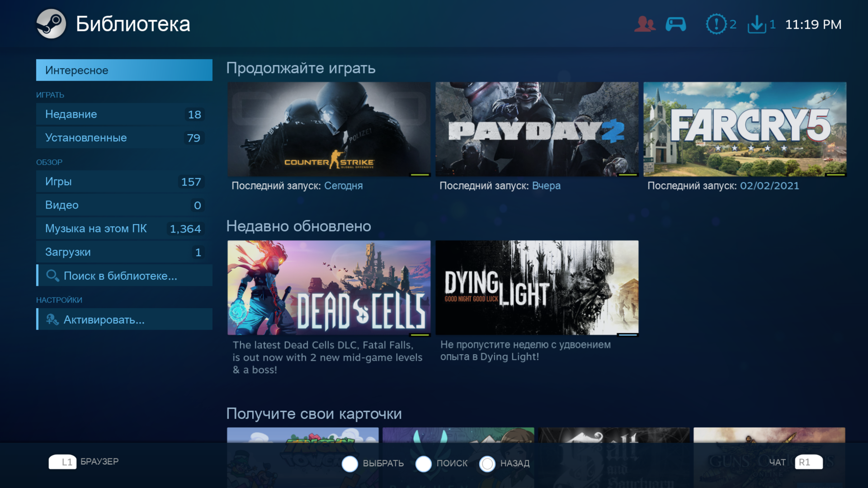Click the L1 browser shoulder button
This screenshot has height=488, width=868.
(x=62, y=462)
